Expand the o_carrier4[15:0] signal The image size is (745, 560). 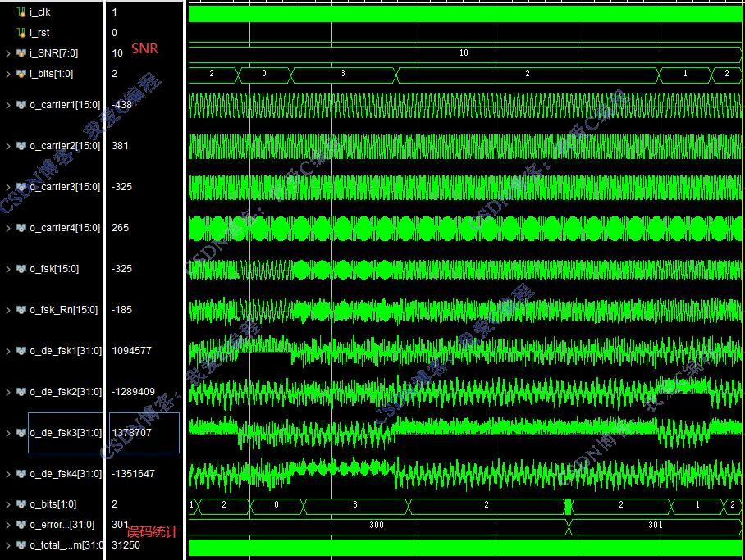tap(8, 229)
